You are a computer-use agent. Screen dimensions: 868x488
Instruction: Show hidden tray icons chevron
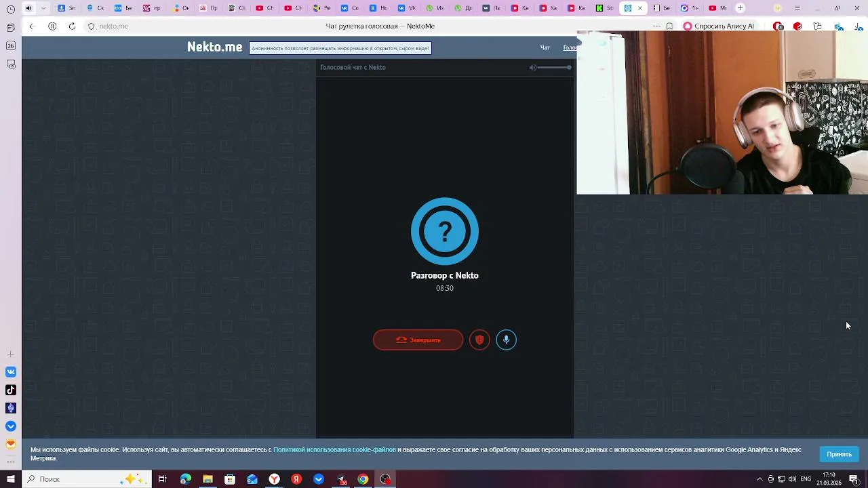(759, 479)
